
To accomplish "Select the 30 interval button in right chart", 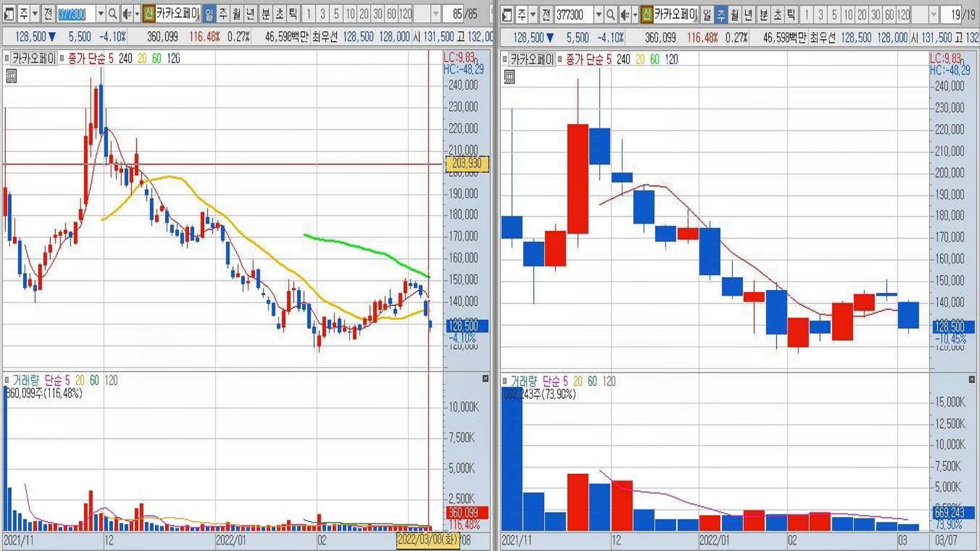I will [x=875, y=15].
